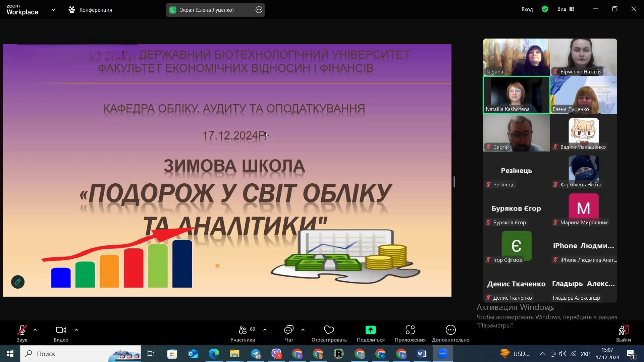Toggle the camera Video (Видео) button

pyautogui.click(x=61, y=330)
